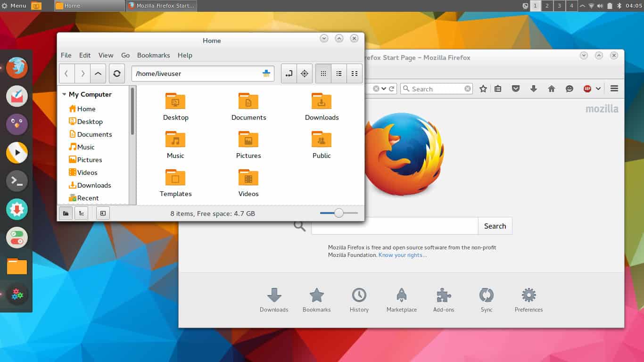Viewport: 644px width, 362px height.
Task: Open the URL bar history dropdown
Action: pos(384,89)
